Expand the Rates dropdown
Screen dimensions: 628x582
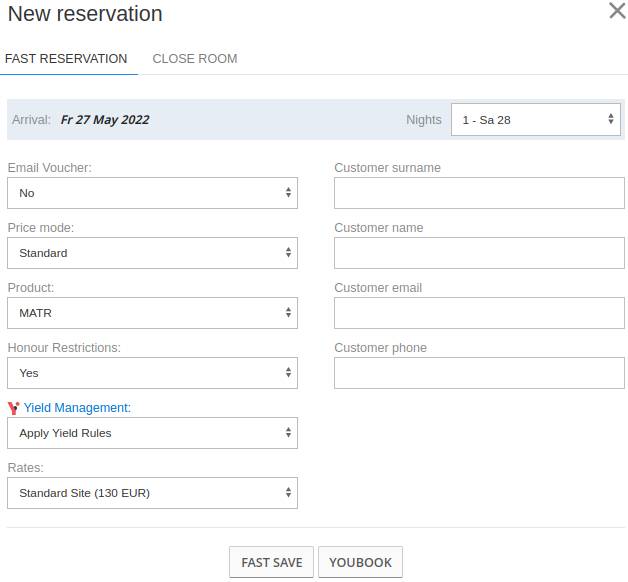[152, 493]
